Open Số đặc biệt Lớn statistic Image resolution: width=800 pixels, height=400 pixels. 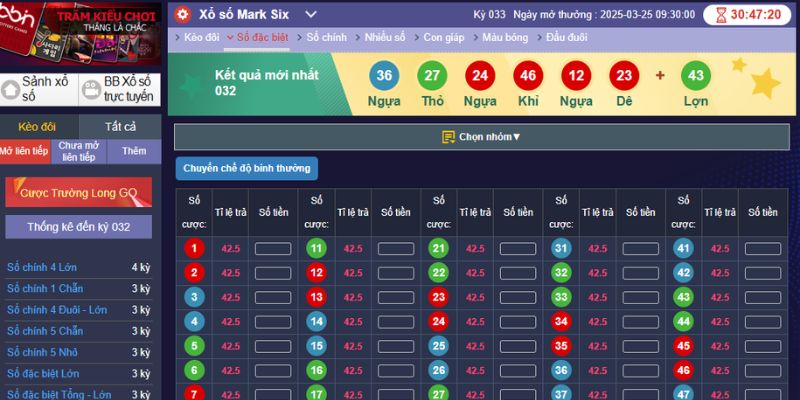[43, 373]
